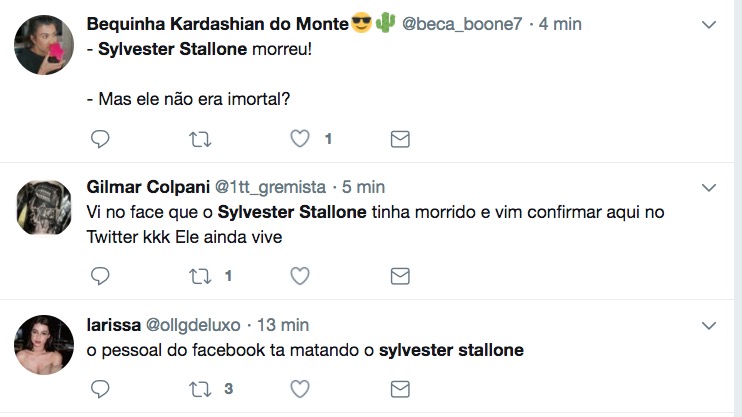Like Gilmar Colpani's tweet
The width and height of the screenshot is (742, 417).
coord(300,275)
